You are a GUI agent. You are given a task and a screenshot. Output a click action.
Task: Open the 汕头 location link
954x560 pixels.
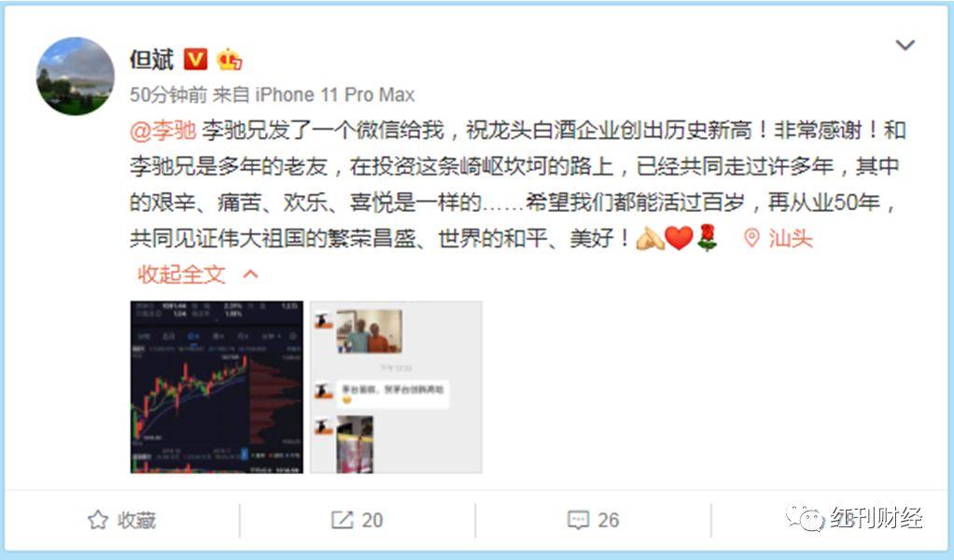791,238
